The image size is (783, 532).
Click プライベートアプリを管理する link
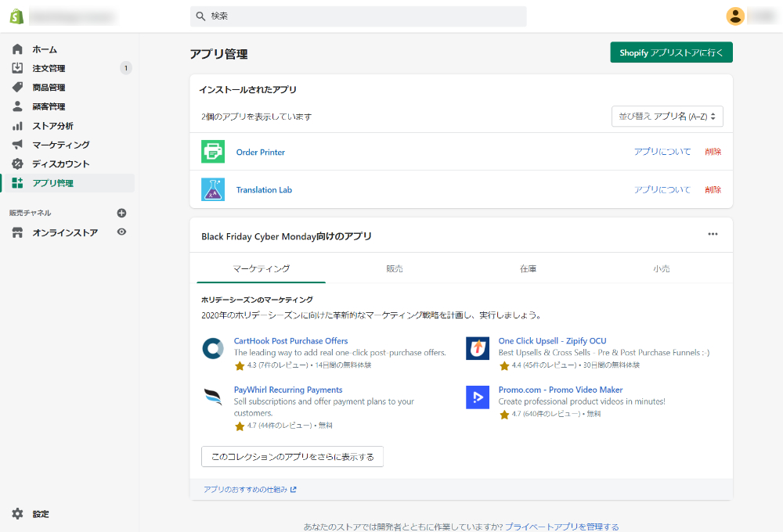[x=561, y=527]
